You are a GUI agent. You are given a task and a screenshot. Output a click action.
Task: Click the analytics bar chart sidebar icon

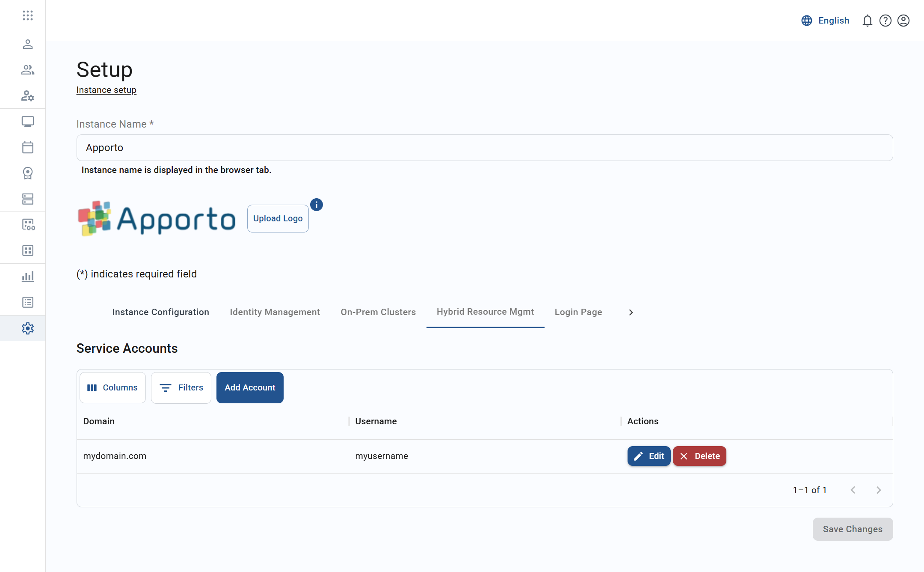(x=28, y=276)
